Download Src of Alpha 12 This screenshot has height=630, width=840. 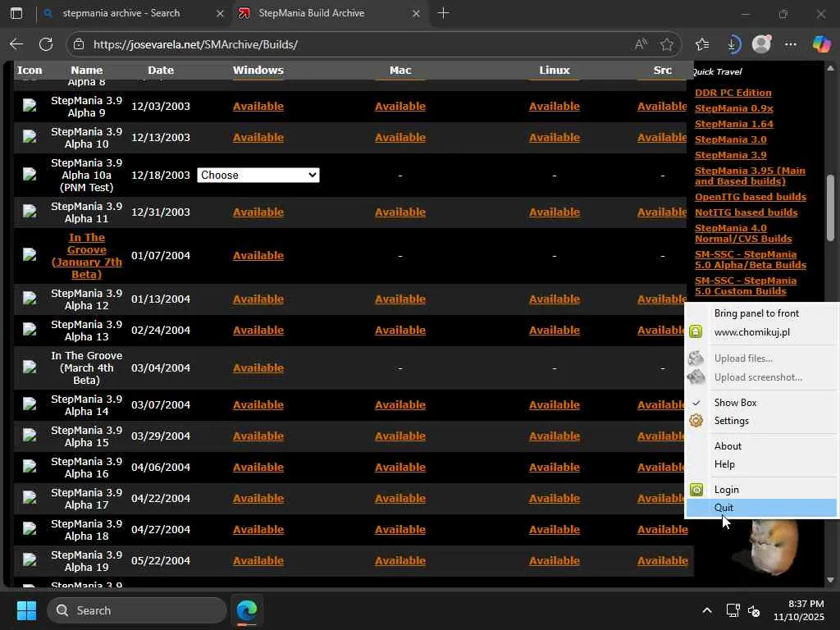[662, 299]
